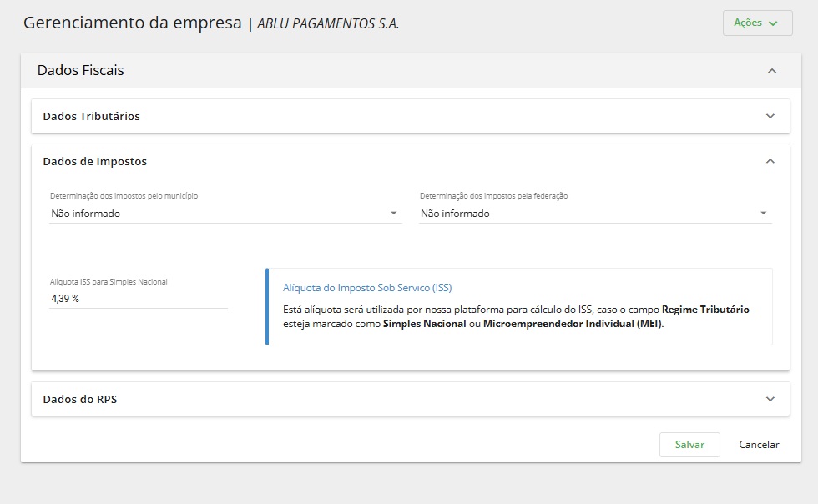The width and height of the screenshot is (818, 504).
Task: Click the Gerenciamento da empresa page title
Action: pos(133,23)
